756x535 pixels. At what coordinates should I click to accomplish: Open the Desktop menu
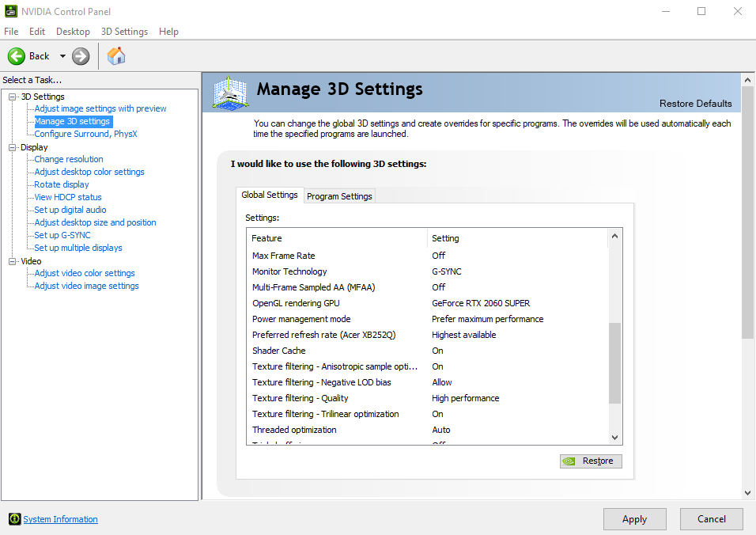(73, 32)
